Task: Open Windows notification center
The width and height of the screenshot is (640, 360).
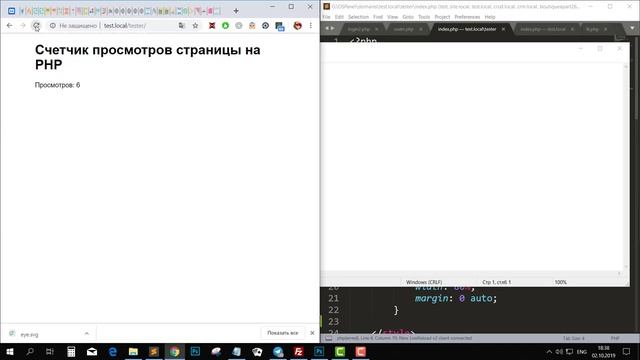Action: (x=627, y=351)
